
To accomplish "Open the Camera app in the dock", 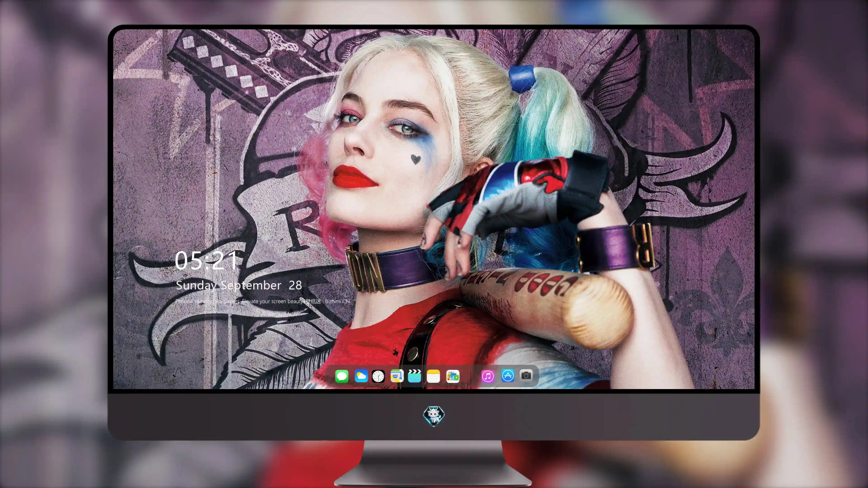I will point(526,375).
